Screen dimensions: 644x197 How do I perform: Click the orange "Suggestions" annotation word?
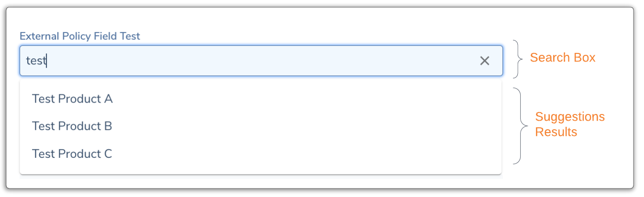[x=569, y=117]
